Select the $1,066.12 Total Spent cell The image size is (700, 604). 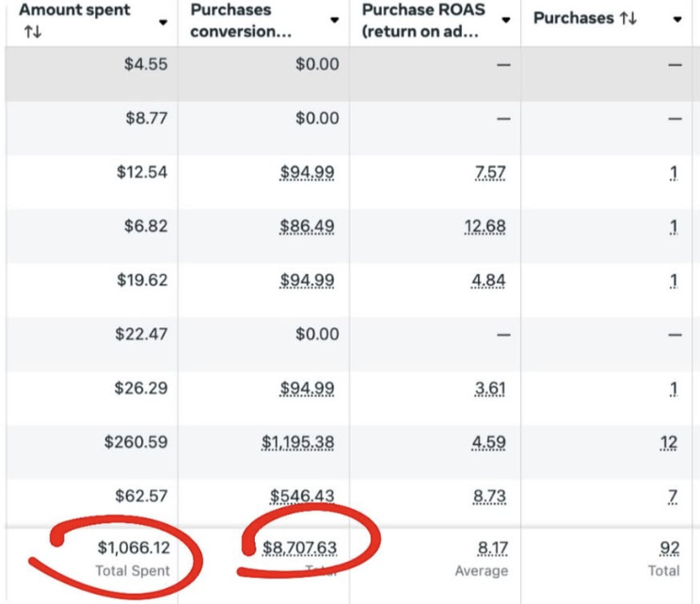click(133, 548)
